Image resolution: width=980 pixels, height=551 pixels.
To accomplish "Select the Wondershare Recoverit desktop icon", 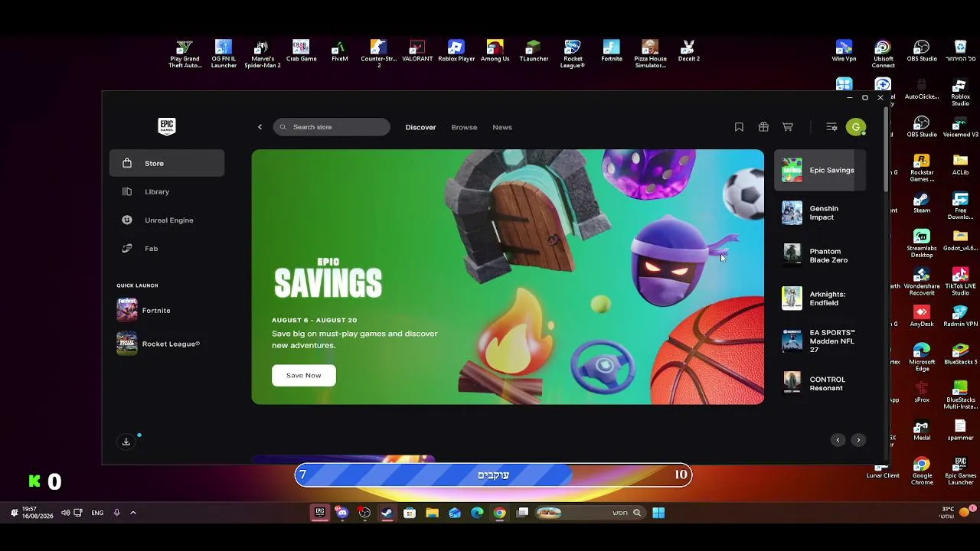I will coord(922,282).
